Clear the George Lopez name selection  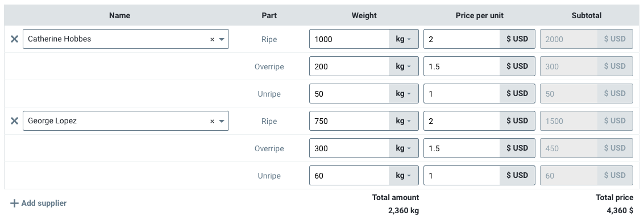tap(213, 121)
